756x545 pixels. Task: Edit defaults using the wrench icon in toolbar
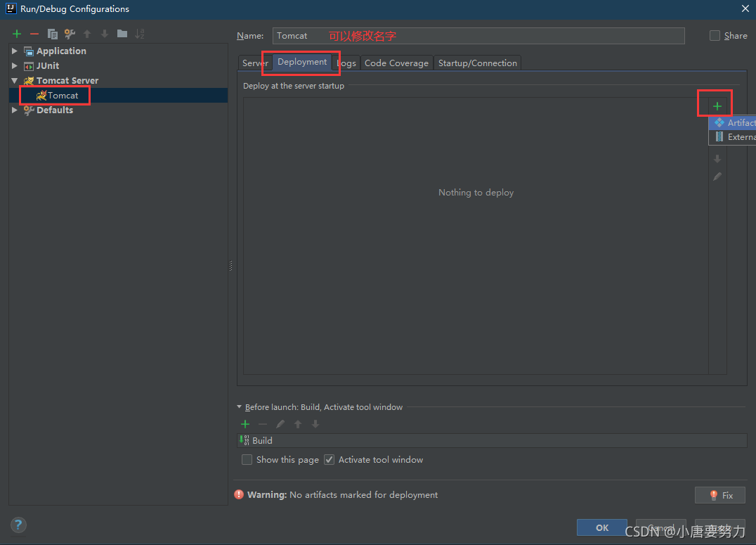pyautogui.click(x=70, y=34)
